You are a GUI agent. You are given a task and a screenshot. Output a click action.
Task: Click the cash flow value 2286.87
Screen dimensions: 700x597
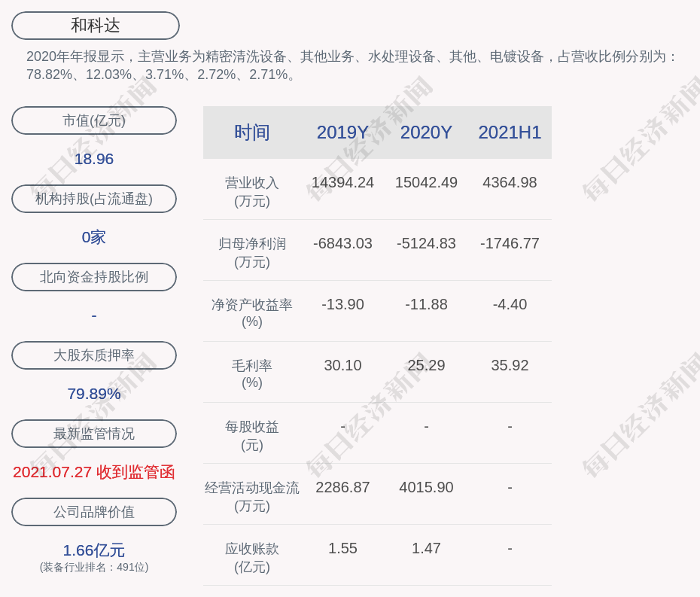(x=343, y=488)
